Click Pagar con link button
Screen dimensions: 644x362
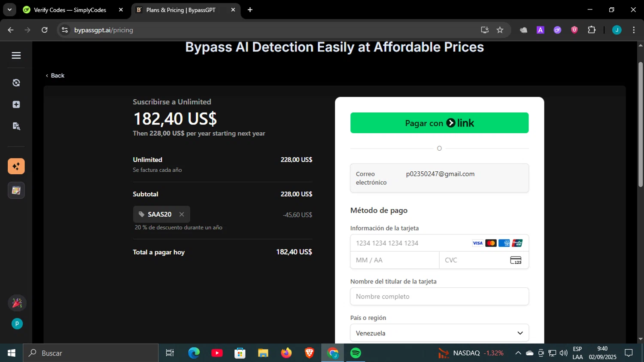pyautogui.click(x=439, y=123)
